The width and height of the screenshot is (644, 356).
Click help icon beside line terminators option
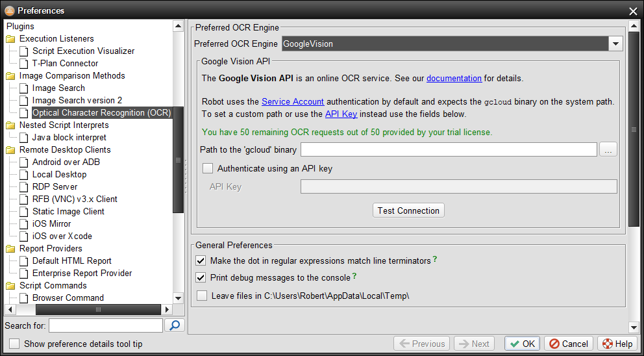435,260
